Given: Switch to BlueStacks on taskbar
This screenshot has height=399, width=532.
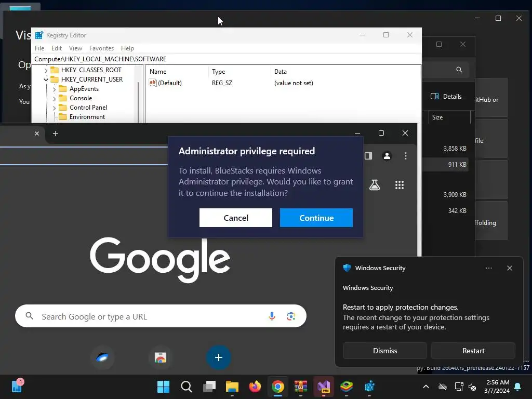Looking at the screenshot, I should (x=347, y=387).
